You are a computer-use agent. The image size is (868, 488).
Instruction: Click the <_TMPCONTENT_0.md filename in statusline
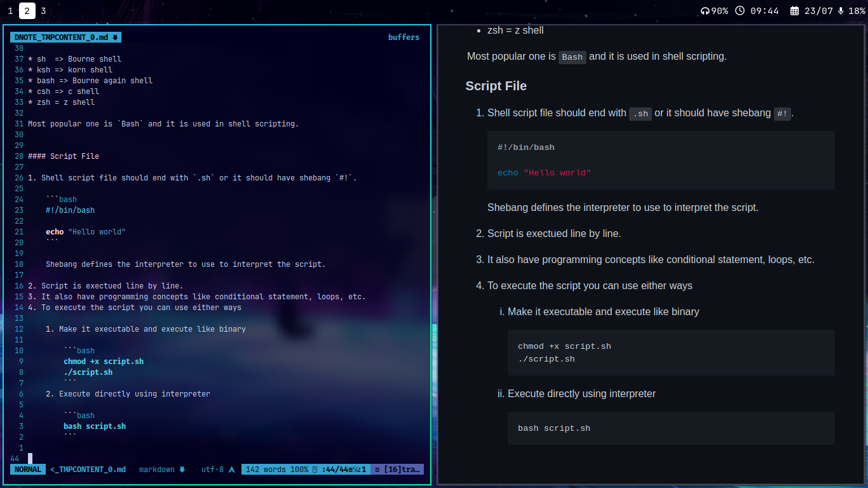(x=88, y=470)
